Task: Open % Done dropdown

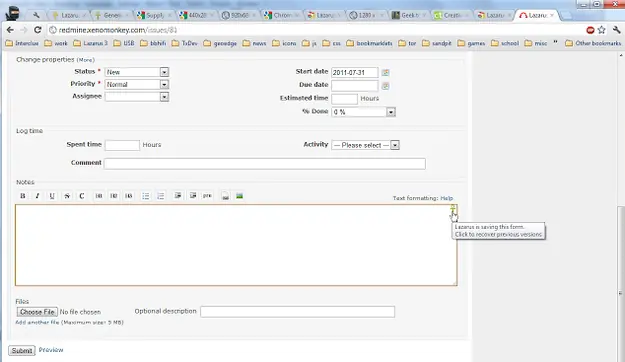Action: 363,112
